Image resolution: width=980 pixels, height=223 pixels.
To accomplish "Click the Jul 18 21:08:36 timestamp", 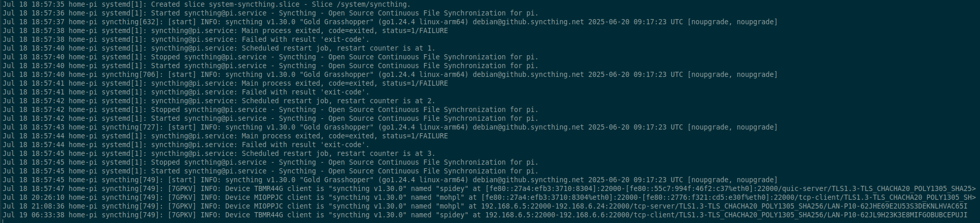I will pyautogui.click(x=34, y=206).
